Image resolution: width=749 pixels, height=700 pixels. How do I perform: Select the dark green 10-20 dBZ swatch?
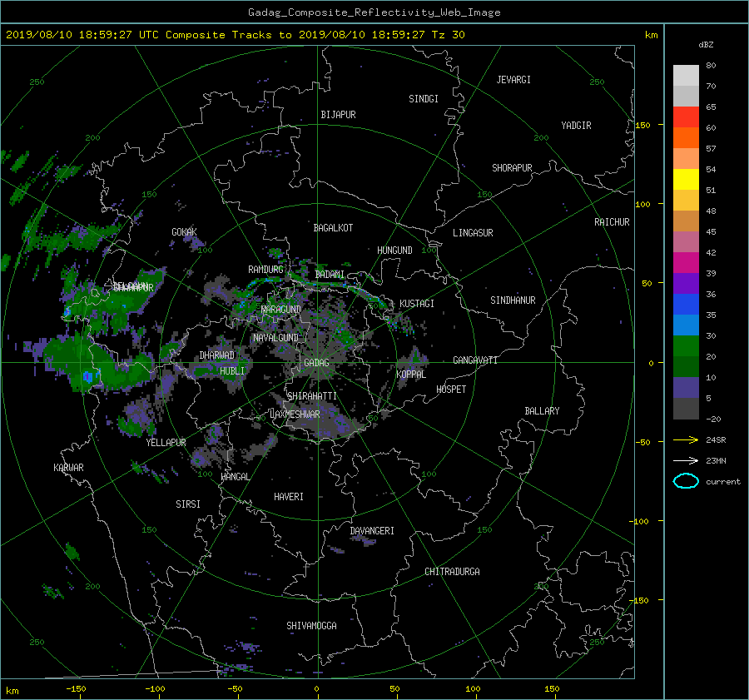point(686,367)
